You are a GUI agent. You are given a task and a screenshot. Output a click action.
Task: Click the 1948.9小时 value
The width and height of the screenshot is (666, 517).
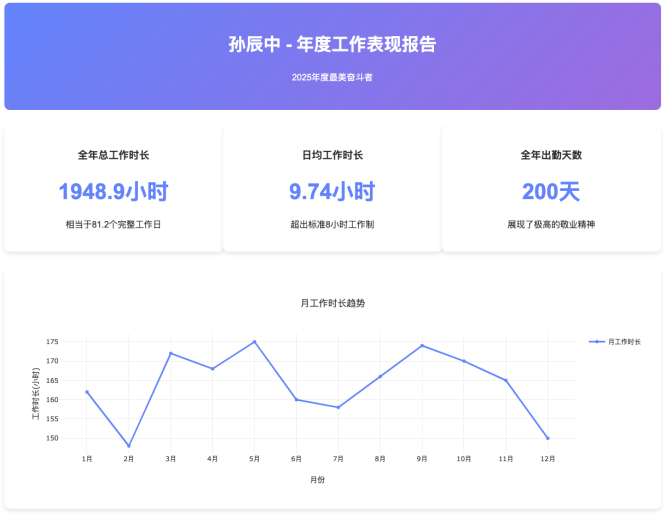(x=113, y=191)
